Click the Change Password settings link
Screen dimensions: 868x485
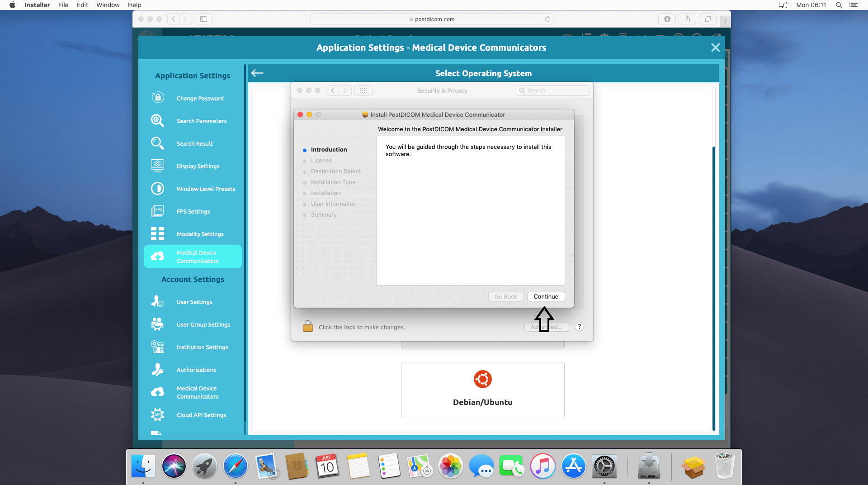click(200, 98)
